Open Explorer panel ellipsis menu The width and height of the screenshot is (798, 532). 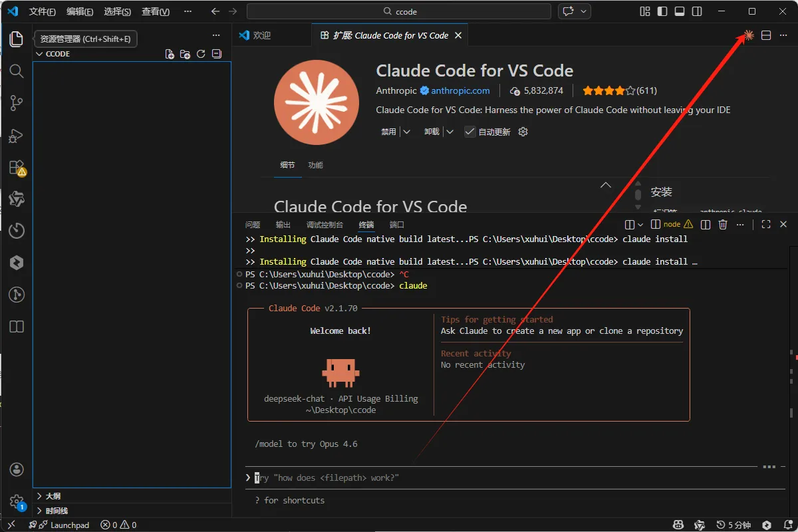216,35
